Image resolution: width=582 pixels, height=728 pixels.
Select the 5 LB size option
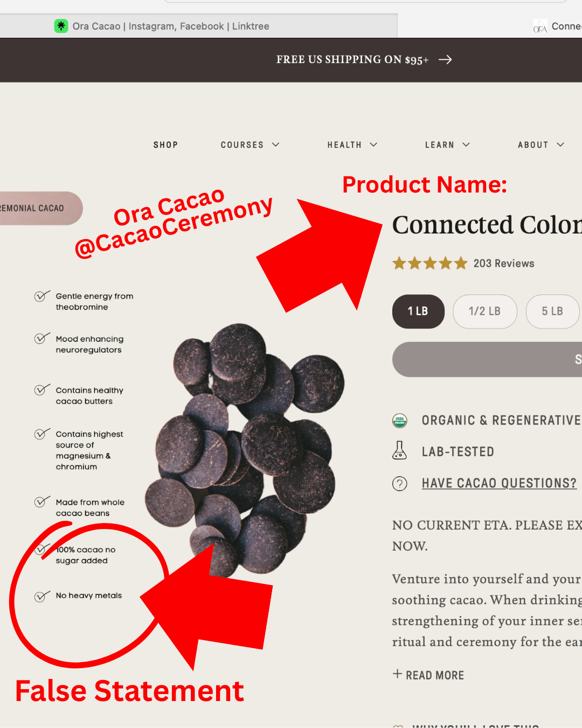(x=552, y=311)
